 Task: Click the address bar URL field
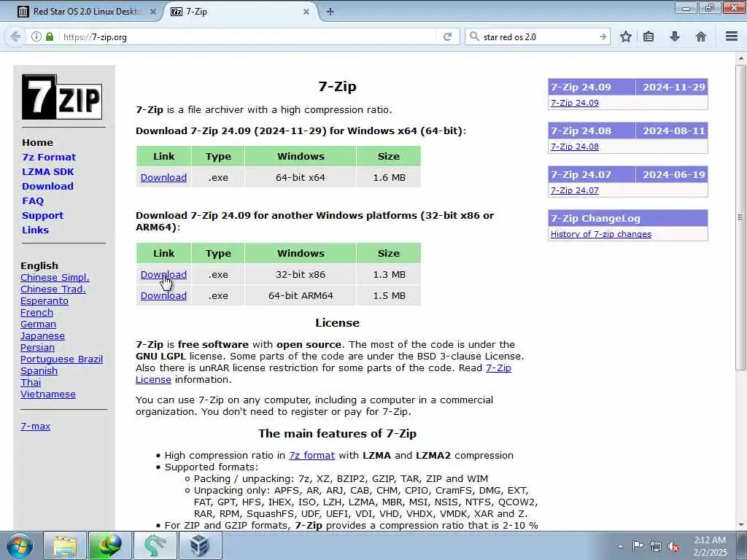pos(248,36)
